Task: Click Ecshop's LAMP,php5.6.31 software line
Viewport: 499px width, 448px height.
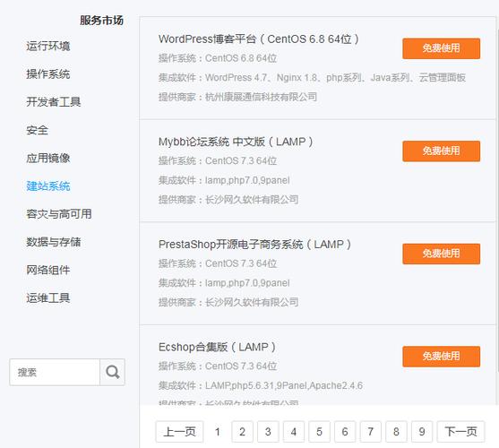Action: [261, 385]
